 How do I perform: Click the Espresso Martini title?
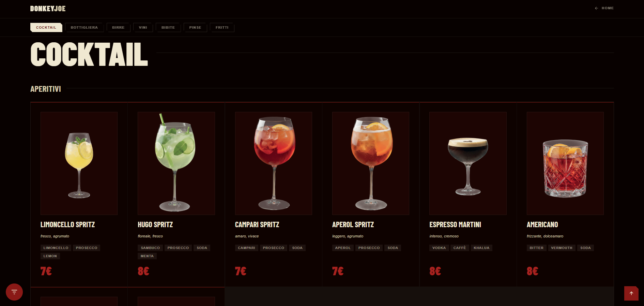point(455,224)
